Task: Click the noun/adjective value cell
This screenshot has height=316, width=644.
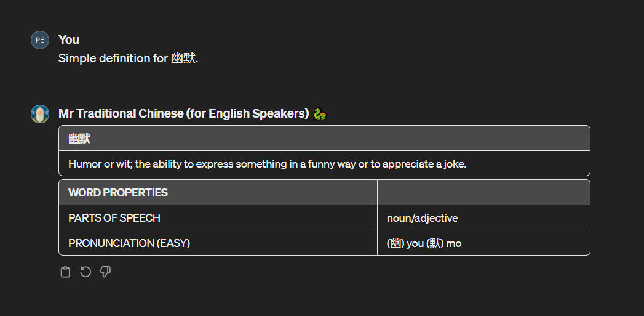Action: pos(423,218)
